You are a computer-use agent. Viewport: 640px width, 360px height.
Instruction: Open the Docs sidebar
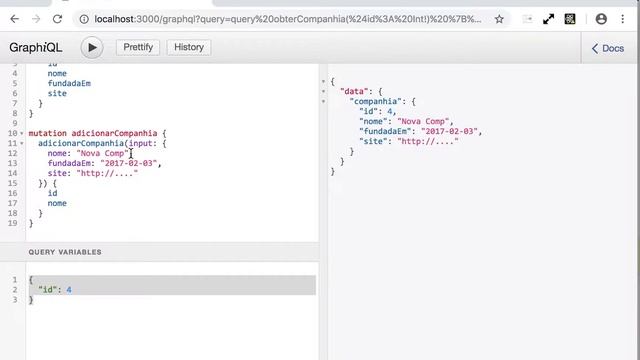point(608,49)
